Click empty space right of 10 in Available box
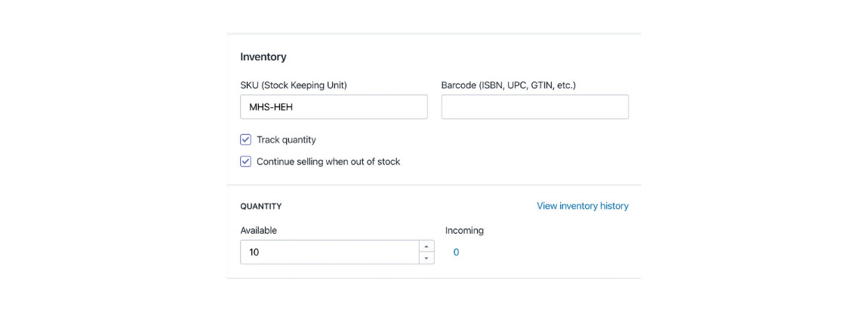Screen dimensions: 868x322 point(340,253)
